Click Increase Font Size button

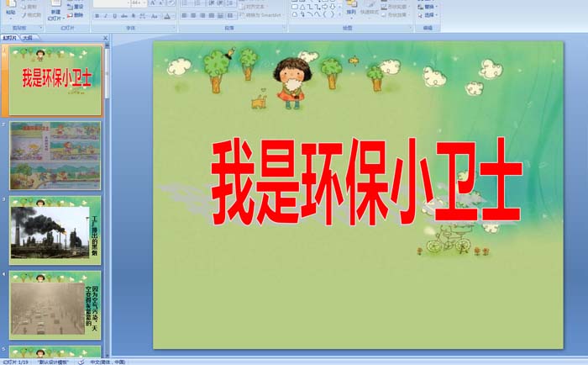coord(153,3)
